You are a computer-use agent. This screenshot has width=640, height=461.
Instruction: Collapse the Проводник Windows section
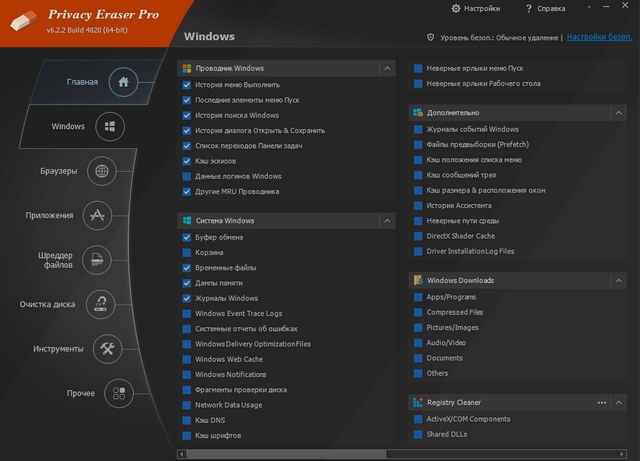click(386, 68)
